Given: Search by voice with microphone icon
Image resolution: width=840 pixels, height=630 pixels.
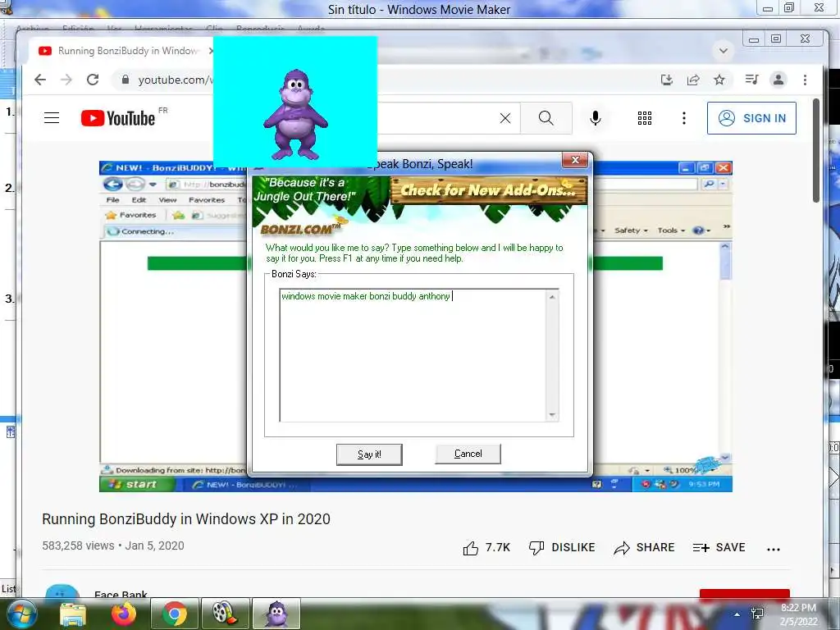Looking at the screenshot, I should tap(596, 118).
